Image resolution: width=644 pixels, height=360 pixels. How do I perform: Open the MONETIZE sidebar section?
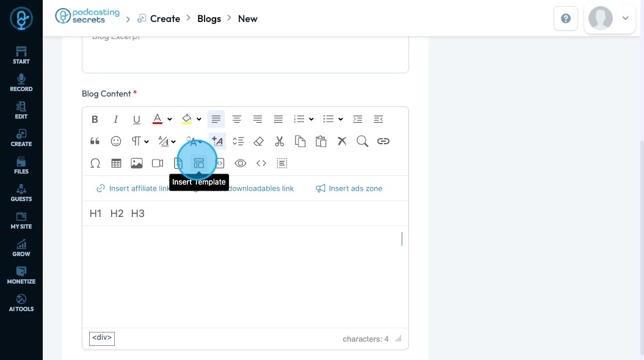[21, 276]
